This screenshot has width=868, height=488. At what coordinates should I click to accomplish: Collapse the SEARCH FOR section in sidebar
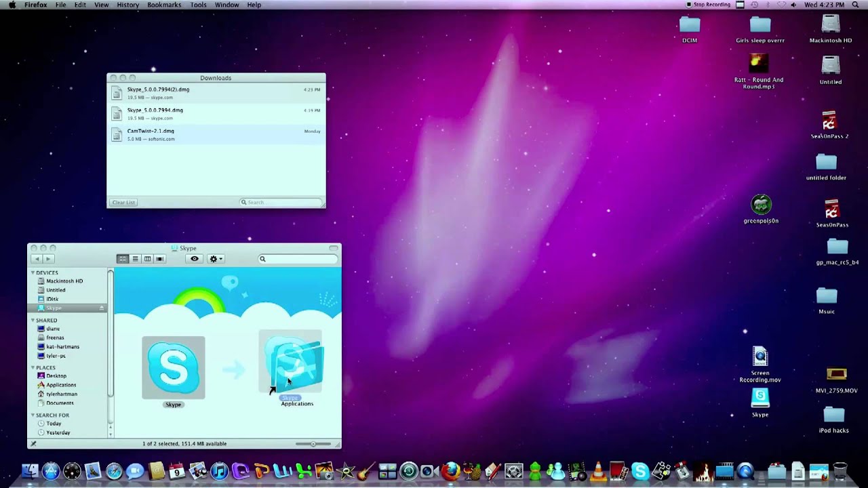point(33,415)
